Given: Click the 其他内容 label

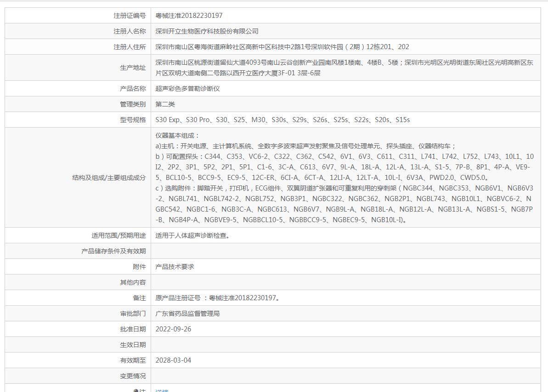Looking at the screenshot, I should click(x=133, y=282).
